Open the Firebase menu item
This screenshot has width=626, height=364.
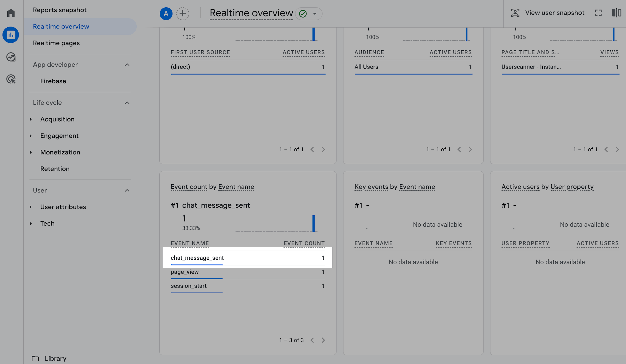(x=53, y=81)
